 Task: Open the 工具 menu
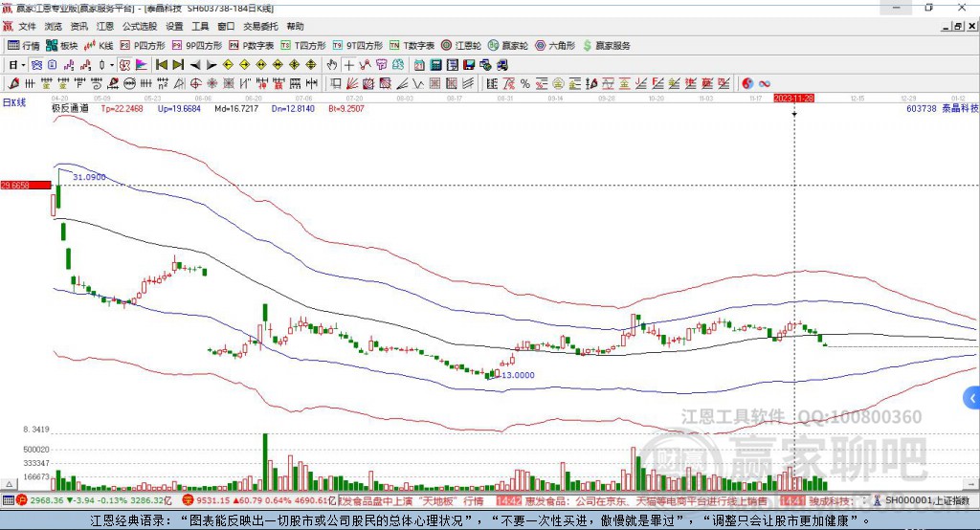(x=200, y=26)
